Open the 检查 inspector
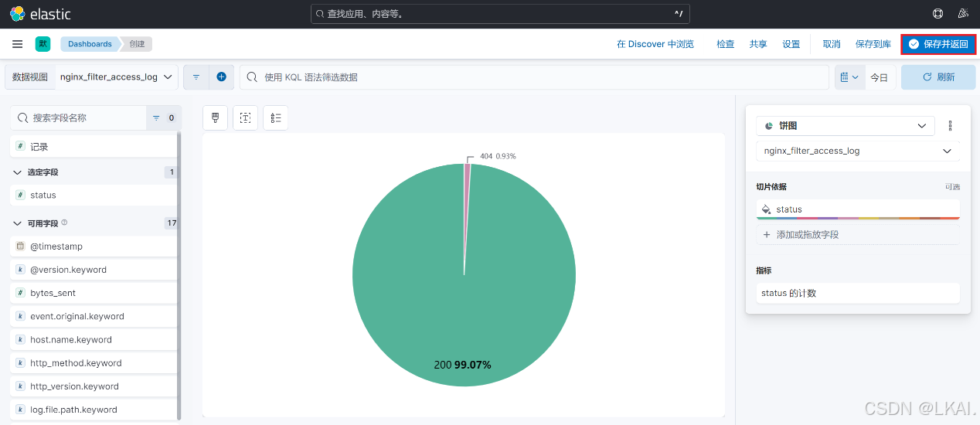 click(x=726, y=44)
